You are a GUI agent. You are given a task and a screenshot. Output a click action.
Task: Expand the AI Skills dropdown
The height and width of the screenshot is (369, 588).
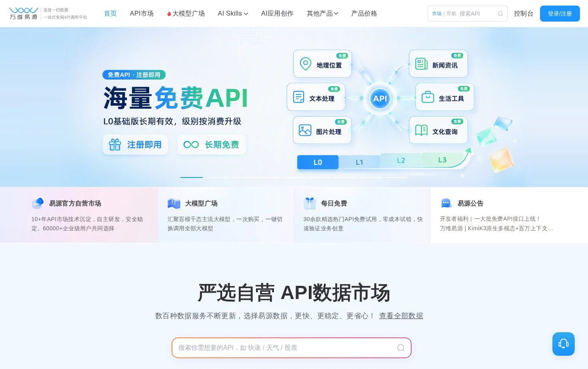(x=233, y=14)
